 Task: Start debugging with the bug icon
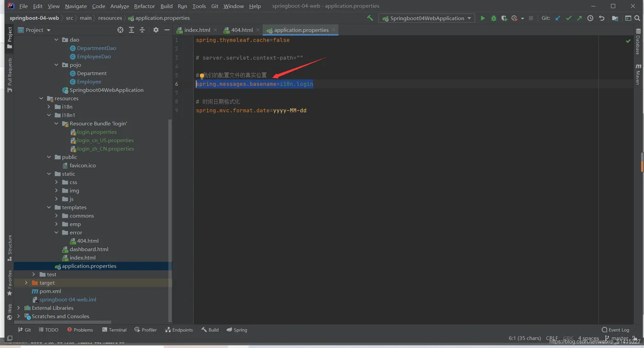(494, 18)
